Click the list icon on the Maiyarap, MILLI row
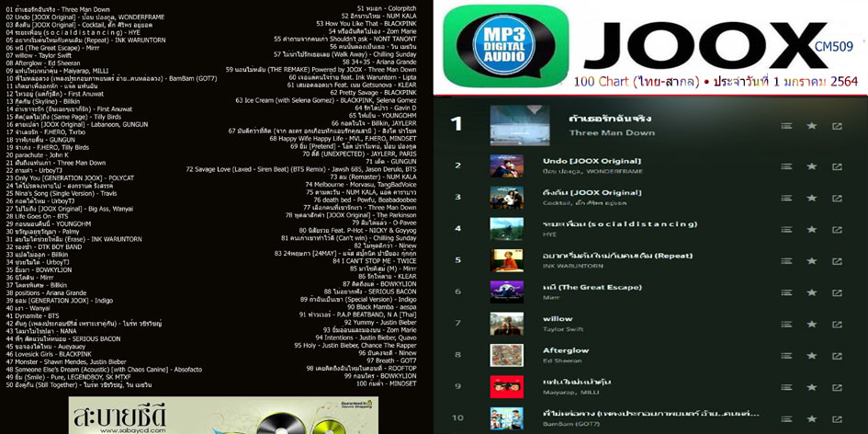868x434 pixels. (x=786, y=387)
